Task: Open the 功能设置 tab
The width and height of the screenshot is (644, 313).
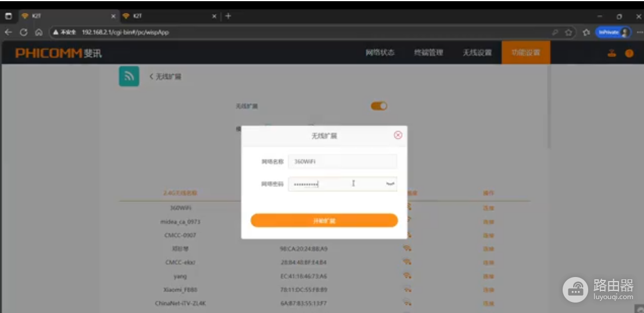Action: (525, 52)
